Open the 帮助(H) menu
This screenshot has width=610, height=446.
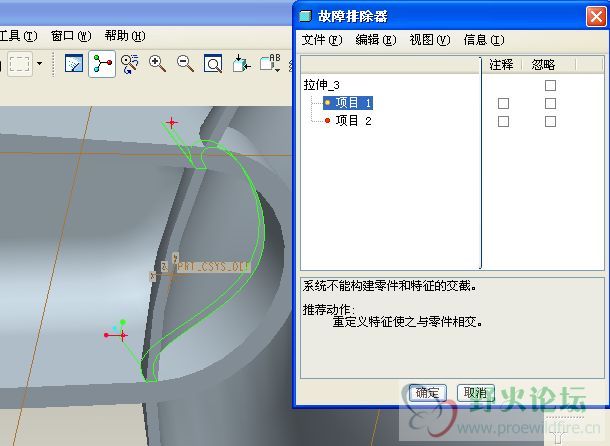click(x=125, y=36)
